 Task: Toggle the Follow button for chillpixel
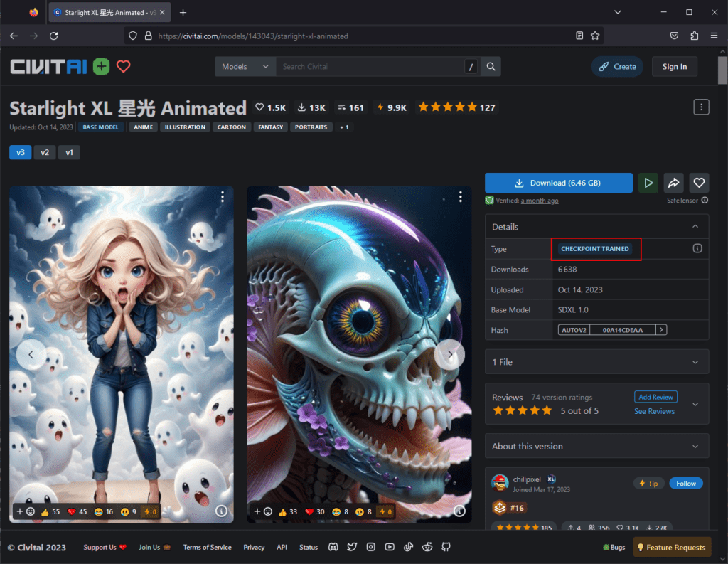point(685,483)
